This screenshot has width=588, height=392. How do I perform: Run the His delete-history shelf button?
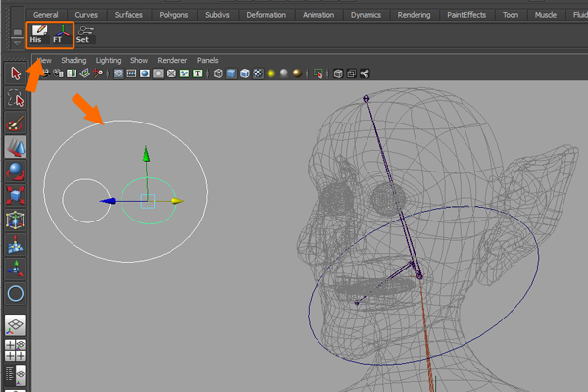[38, 34]
